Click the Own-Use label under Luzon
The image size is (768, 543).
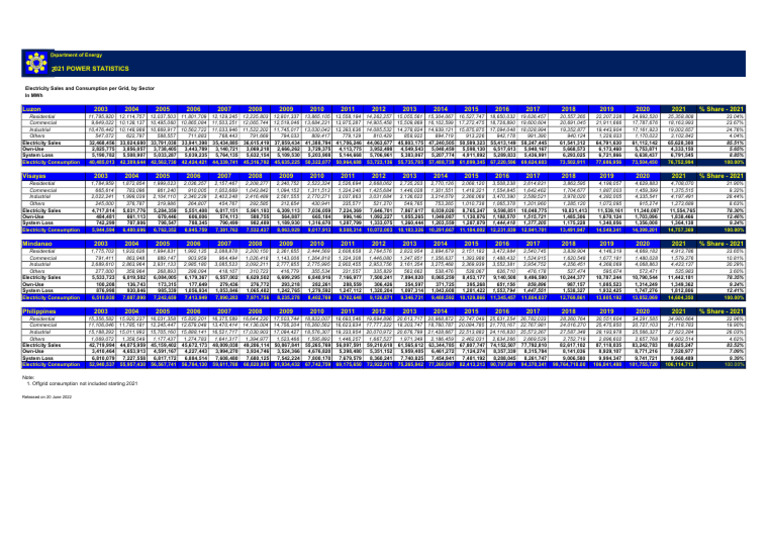33,149
